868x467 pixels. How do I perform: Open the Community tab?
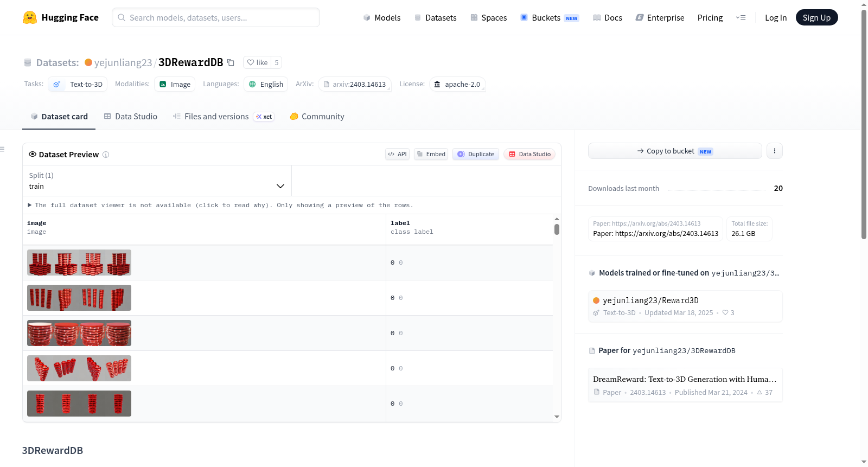click(317, 116)
